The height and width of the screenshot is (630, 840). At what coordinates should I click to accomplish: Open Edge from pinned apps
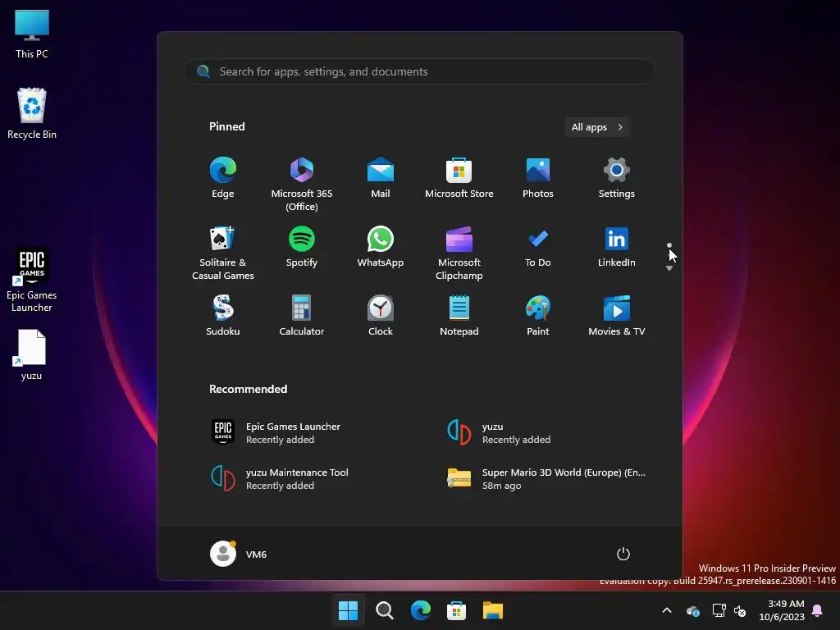click(x=223, y=178)
